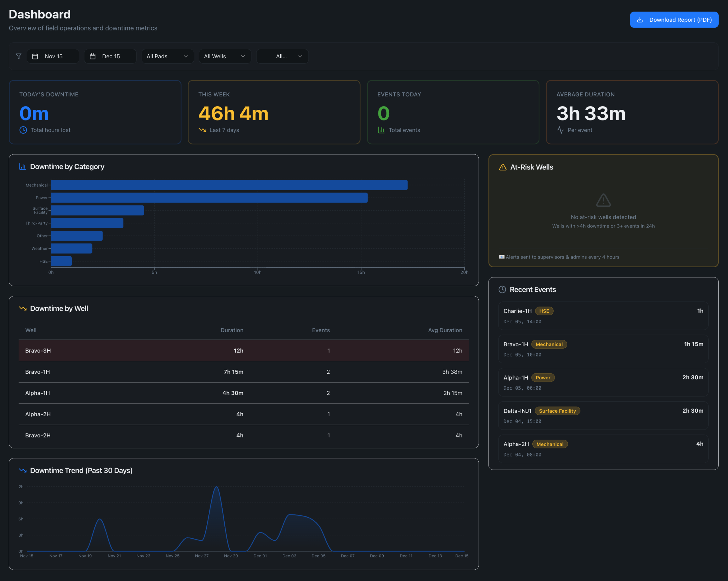Click the Duration column header
Image resolution: width=728 pixels, height=581 pixels.
(x=232, y=330)
